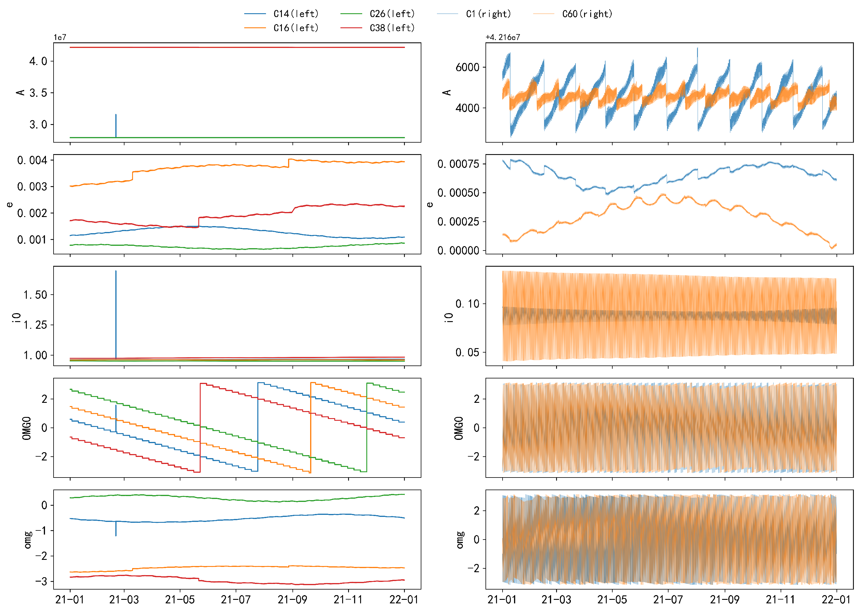Click the C60(right) legend label
This screenshot has height=616, width=868.
point(587,14)
